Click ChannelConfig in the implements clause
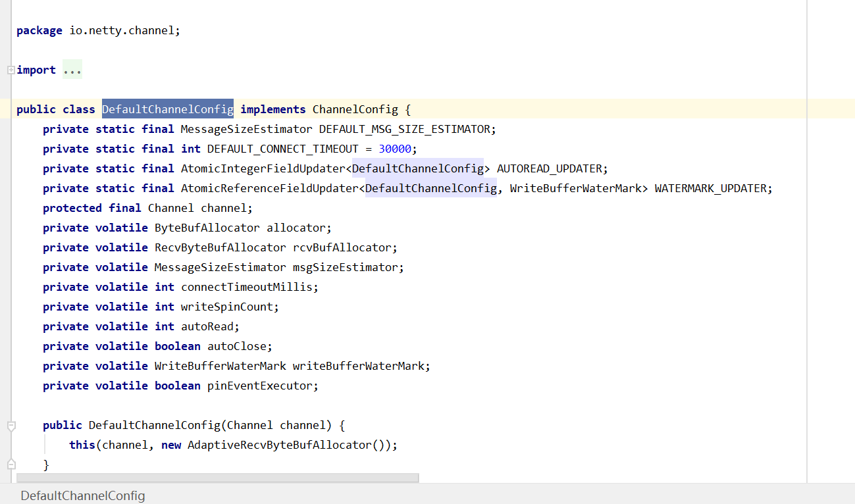 (x=355, y=109)
